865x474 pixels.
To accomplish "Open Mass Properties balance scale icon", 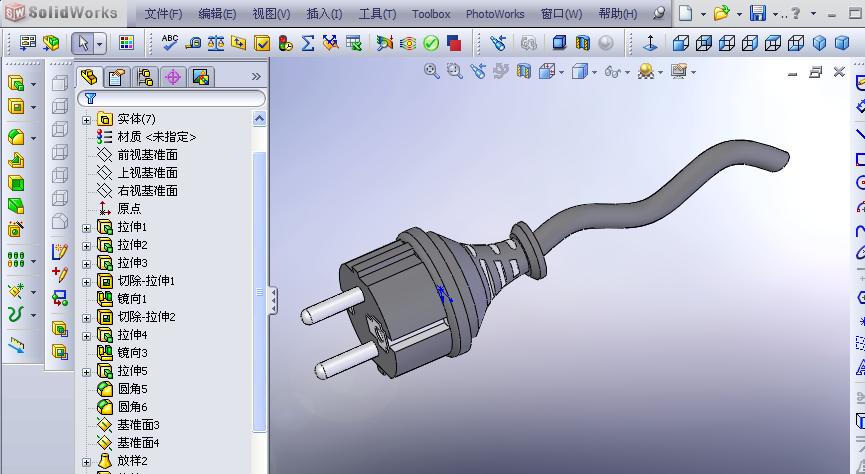I will [216, 43].
